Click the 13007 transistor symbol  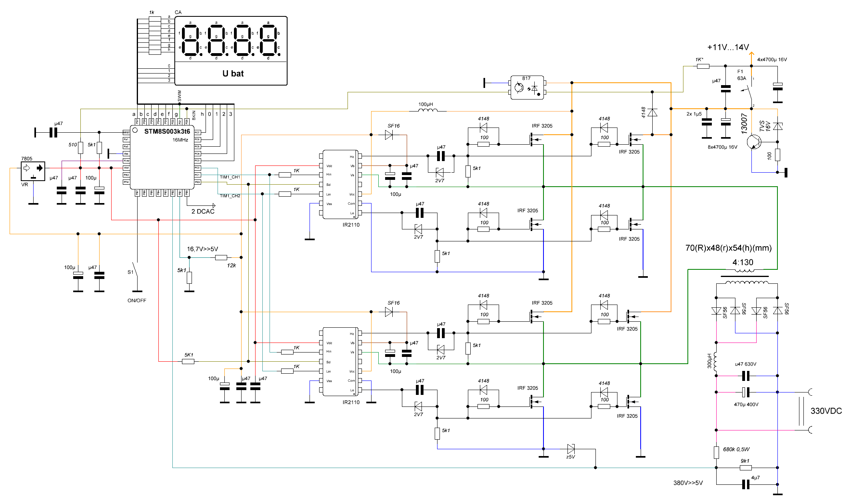pos(754,141)
